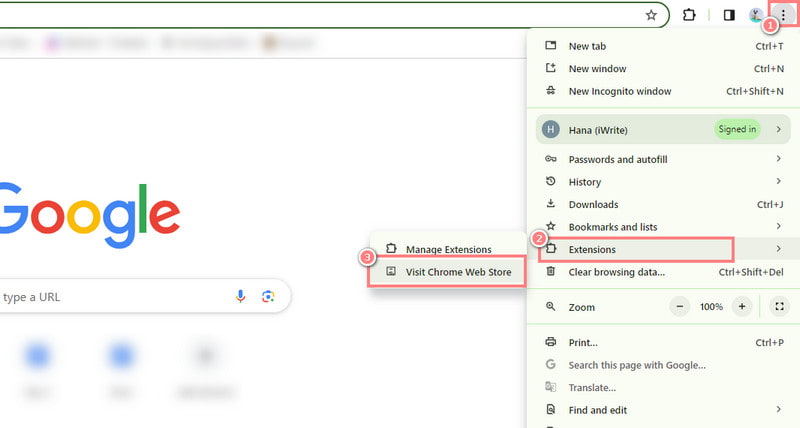Select New tab from the menu

pyautogui.click(x=664, y=46)
